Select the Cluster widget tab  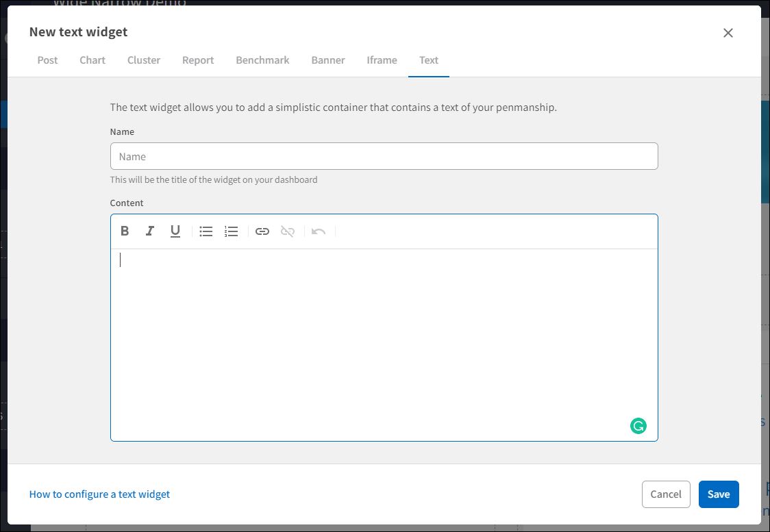point(143,60)
